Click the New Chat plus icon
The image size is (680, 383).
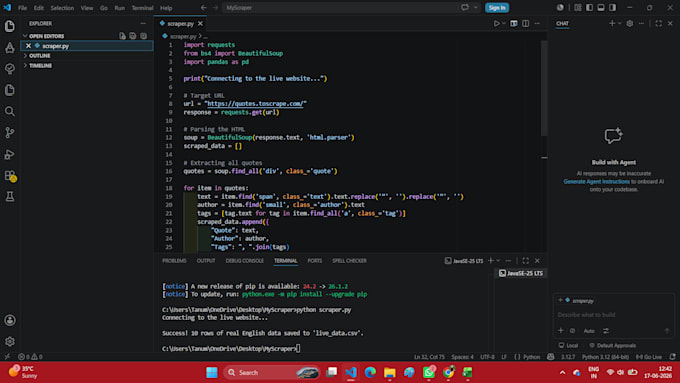(x=612, y=23)
